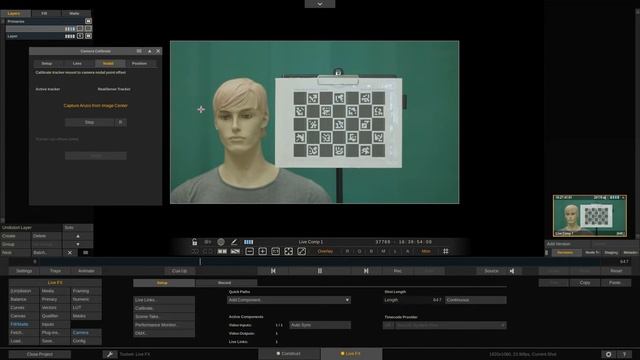Open the Auto Sync dropdown for video inputs
Image resolution: width=640 pixels, height=360 pixels.
pyautogui.click(x=320, y=325)
